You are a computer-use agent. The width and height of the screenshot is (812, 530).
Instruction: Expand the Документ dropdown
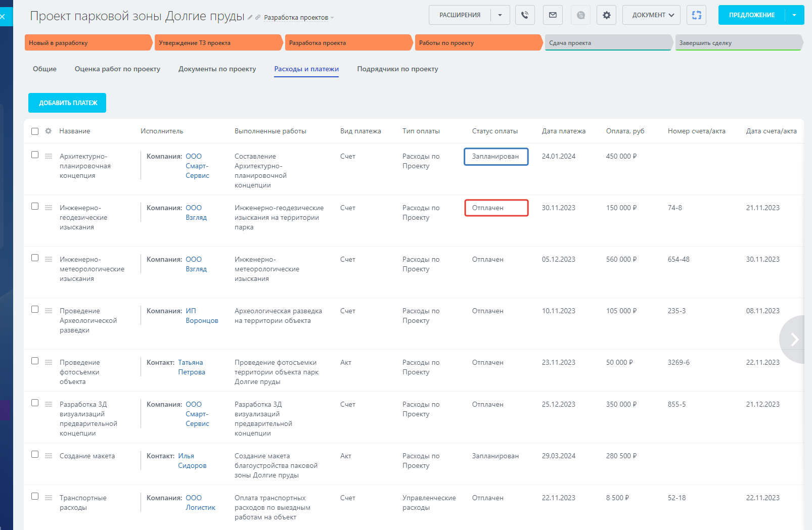click(651, 15)
